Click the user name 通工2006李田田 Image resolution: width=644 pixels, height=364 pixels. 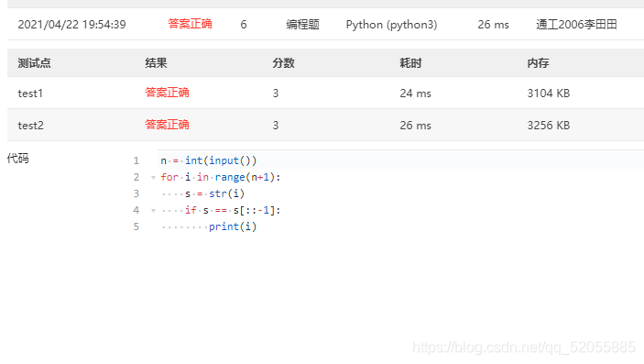tap(576, 24)
